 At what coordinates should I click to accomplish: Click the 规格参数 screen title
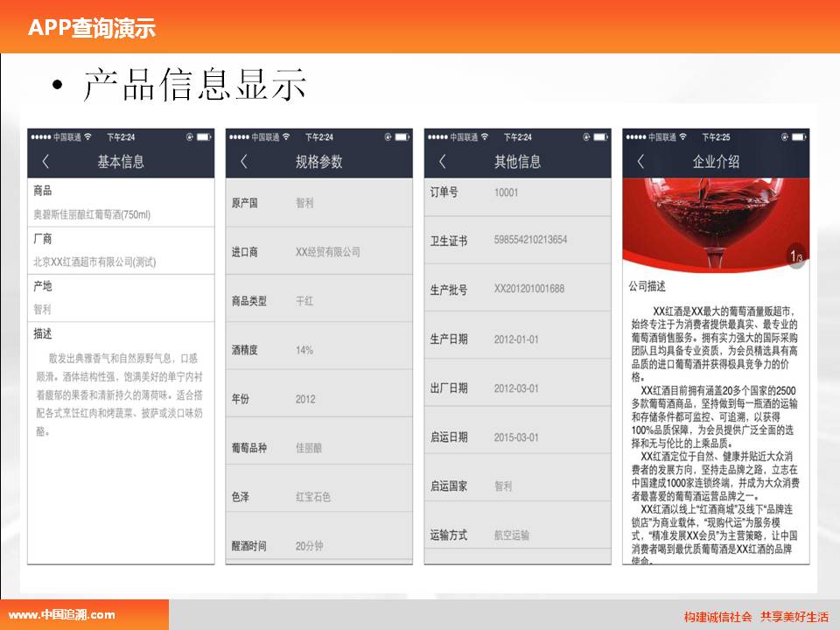318,161
